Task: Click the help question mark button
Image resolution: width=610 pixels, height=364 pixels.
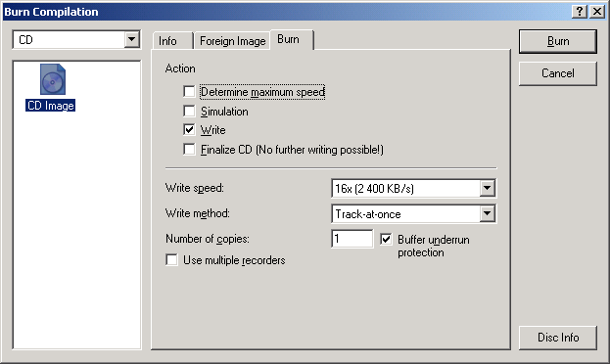Action: (x=580, y=12)
